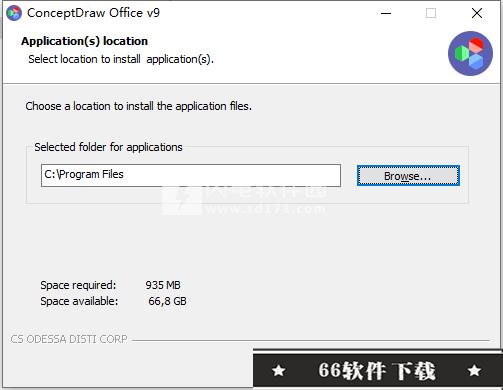Viewport: 503px width, 390px height.
Task: Click the CS ODESSA DISTI CORP text
Action: [x=69, y=339]
